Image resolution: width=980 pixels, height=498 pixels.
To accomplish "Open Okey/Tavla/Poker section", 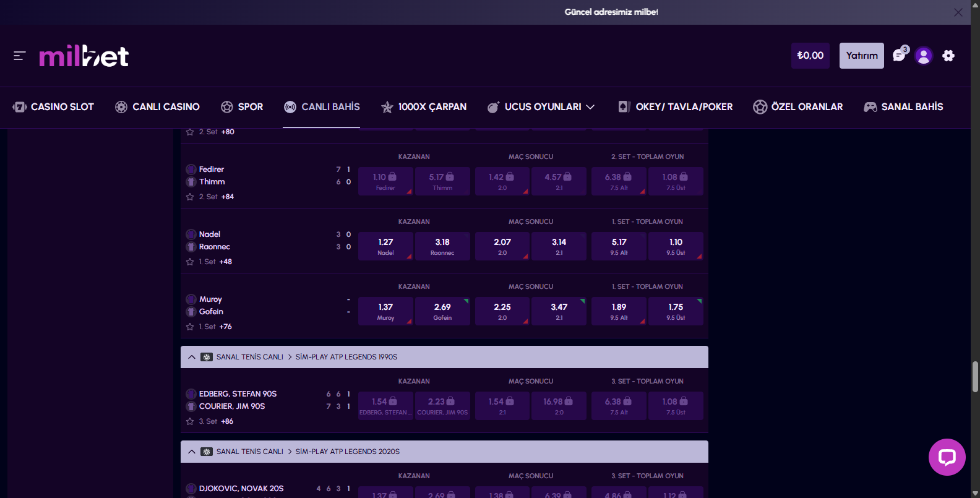I will click(x=675, y=107).
